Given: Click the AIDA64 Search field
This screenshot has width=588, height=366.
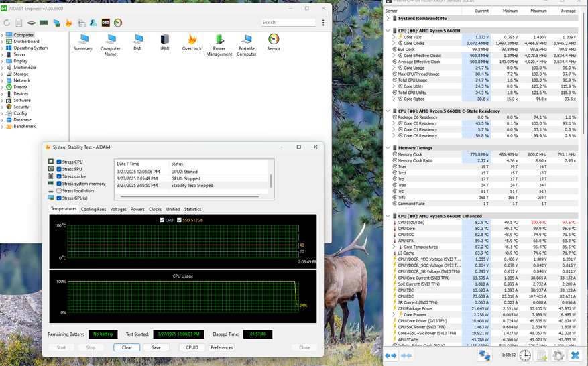Looking at the screenshot, I should (288, 23).
